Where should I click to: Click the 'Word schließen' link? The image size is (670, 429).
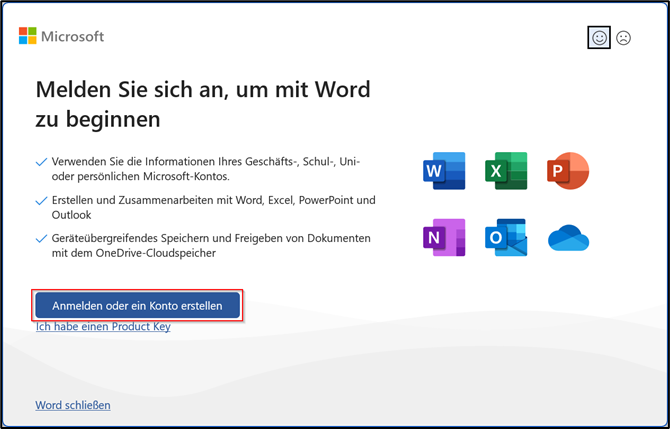click(73, 405)
